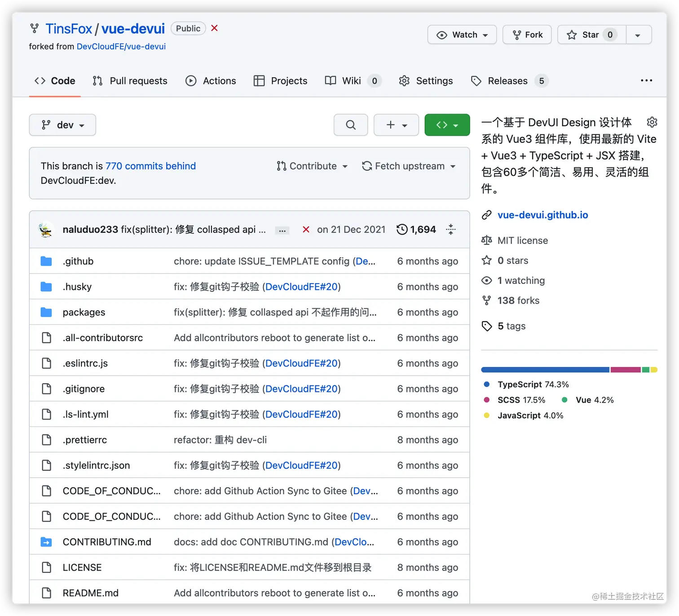Screen dimensions: 679x616
Task: Click the scales icon for MIT license
Action: pos(486,240)
